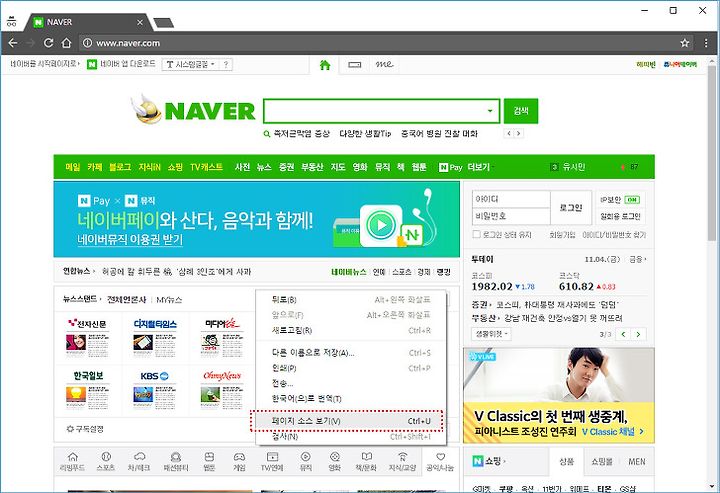The width and height of the screenshot is (720, 493).
Task: Open the 한국일보 newsstand thumbnail
Action: click(88, 390)
